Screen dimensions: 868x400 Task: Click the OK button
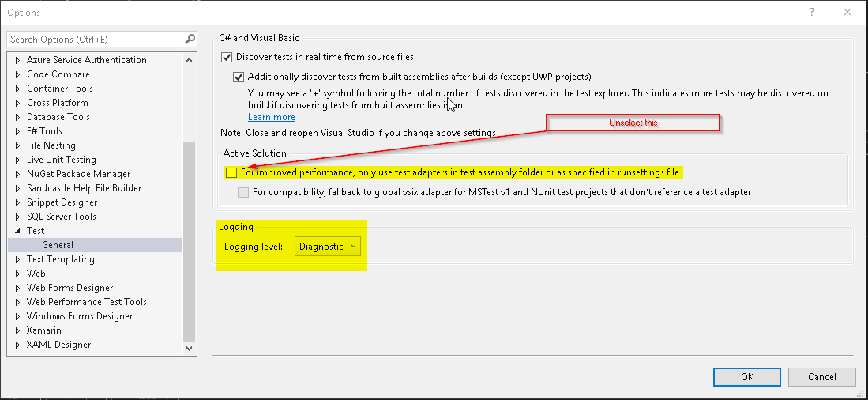pyautogui.click(x=747, y=377)
